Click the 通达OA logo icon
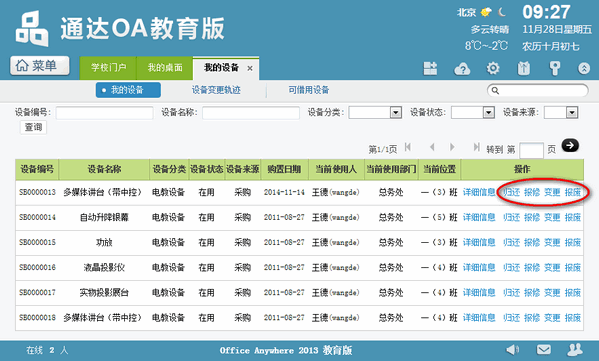Image resolution: width=599 pixels, height=361 pixels. click(x=32, y=29)
